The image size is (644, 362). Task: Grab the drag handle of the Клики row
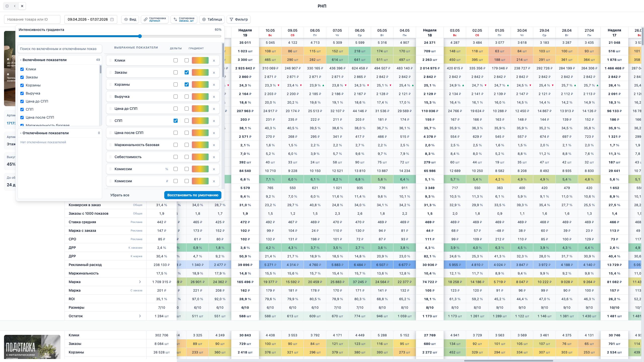110,60
